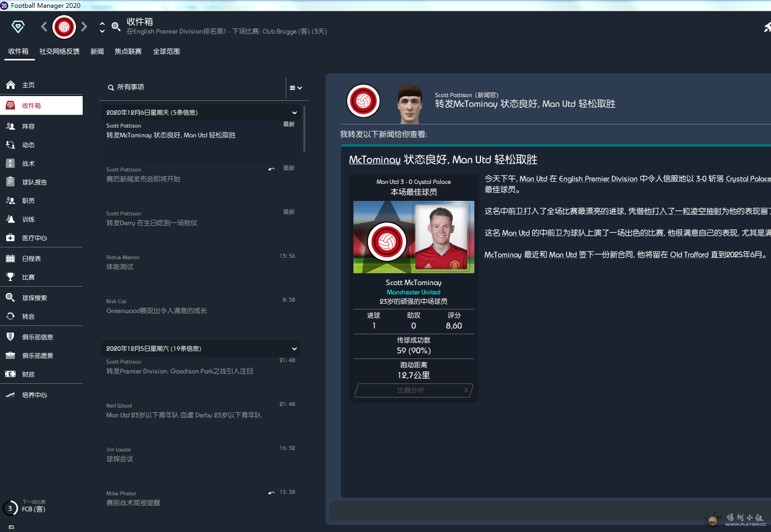Click the running boot icon at top right
This screenshot has width=771, height=532.
(x=767, y=27)
